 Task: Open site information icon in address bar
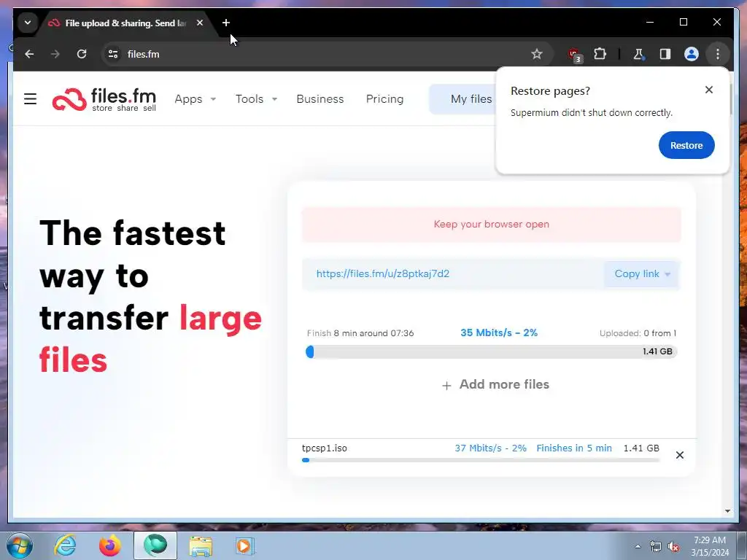(113, 54)
